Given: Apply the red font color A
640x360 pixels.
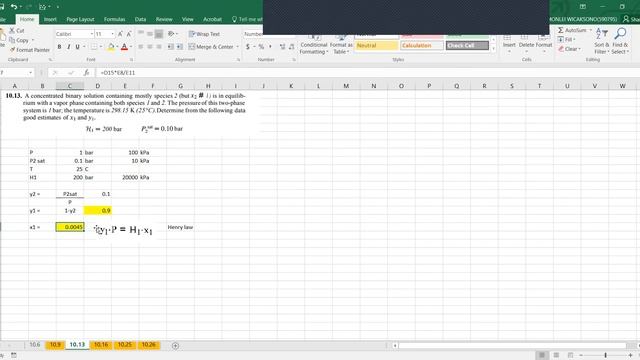Looking at the screenshot, I should tap(124, 47).
